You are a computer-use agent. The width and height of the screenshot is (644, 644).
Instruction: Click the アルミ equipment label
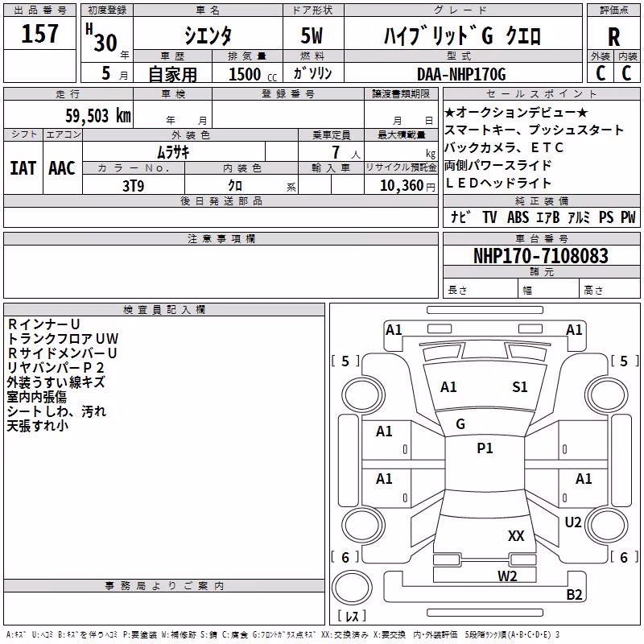(579, 217)
